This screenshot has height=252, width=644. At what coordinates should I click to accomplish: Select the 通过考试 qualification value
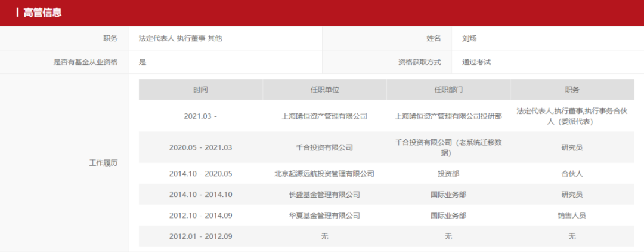click(x=476, y=62)
